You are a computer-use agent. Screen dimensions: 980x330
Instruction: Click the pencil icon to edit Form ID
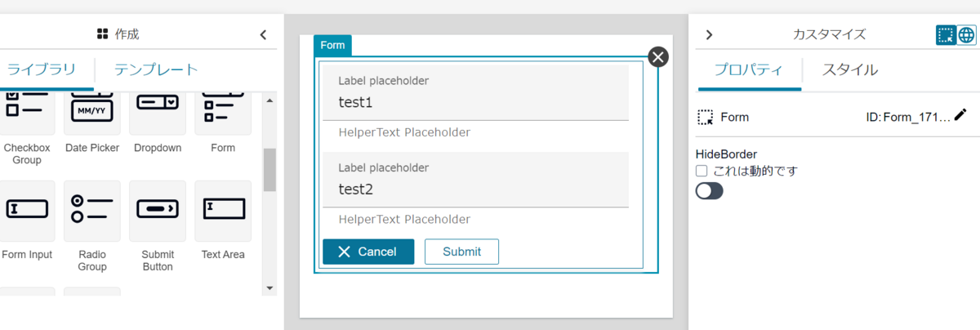point(960,116)
